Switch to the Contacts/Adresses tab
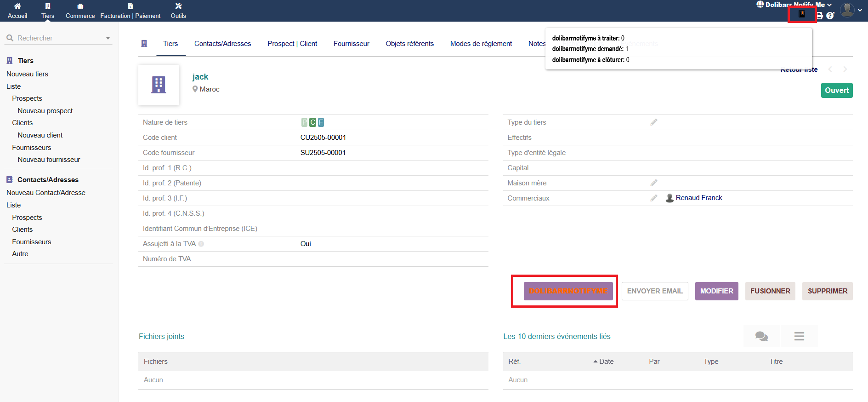This screenshot has width=868, height=402. point(222,44)
